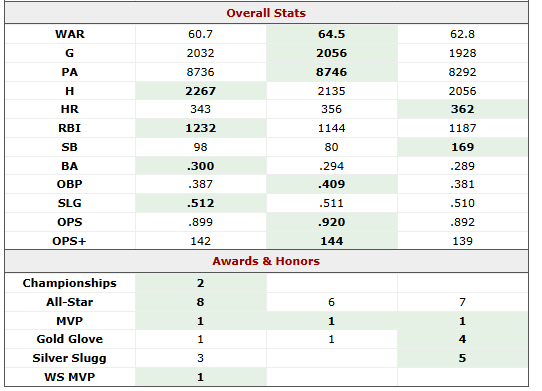Select the highlighted PA value 8746
Screen dimensions: 542x391
click(331, 72)
